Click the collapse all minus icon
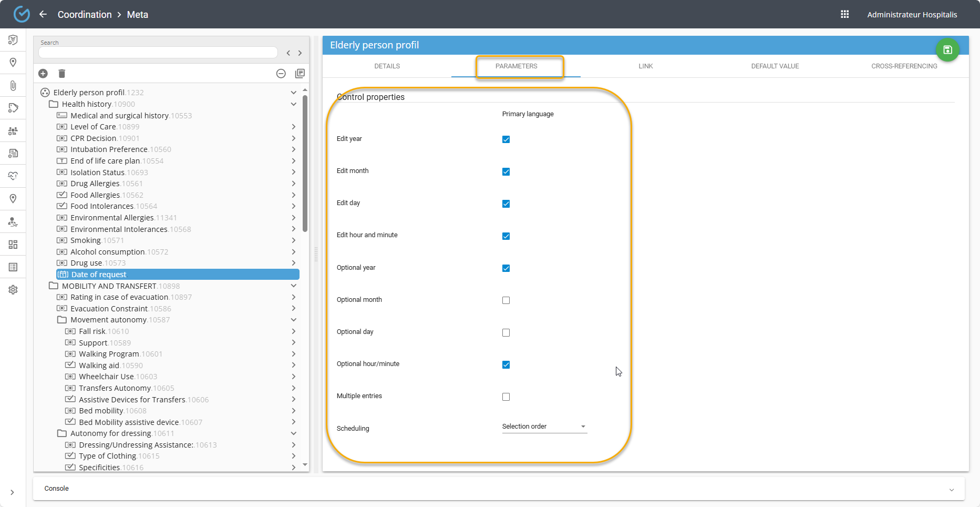 [x=281, y=74]
